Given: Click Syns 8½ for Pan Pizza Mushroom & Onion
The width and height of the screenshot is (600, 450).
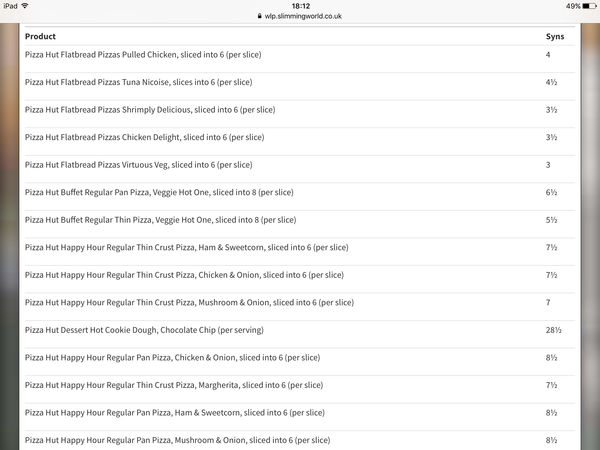Looking at the screenshot, I should pos(551,440).
